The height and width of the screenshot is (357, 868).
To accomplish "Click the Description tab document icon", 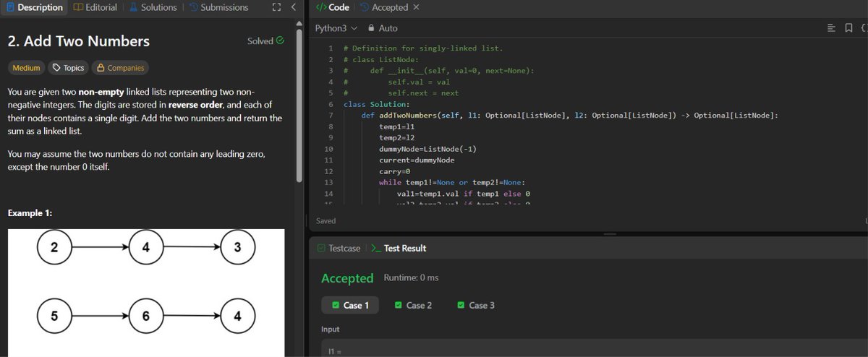I will pos(9,7).
